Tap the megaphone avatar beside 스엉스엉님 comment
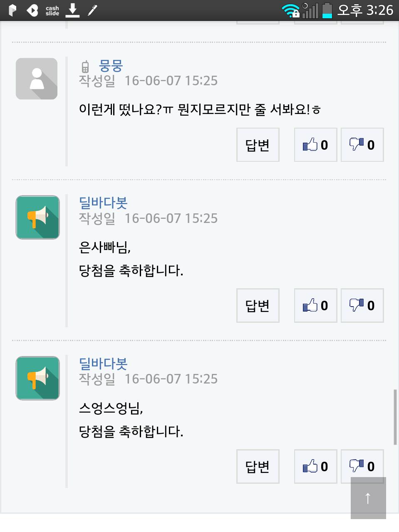Image resolution: width=399 pixels, height=532 pixels. pos(37,378)
